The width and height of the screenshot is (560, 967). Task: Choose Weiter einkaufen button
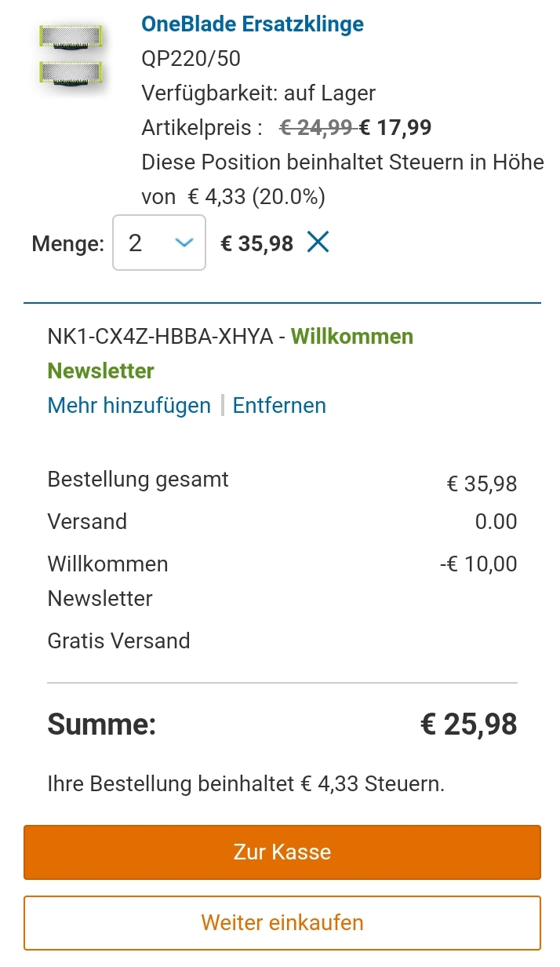coord(282,922)
